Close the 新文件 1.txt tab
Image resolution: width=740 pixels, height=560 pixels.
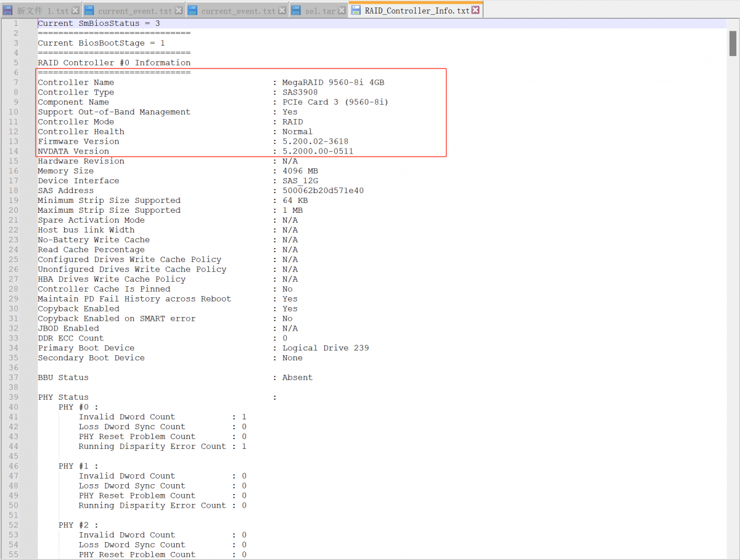tap(75, 11)
